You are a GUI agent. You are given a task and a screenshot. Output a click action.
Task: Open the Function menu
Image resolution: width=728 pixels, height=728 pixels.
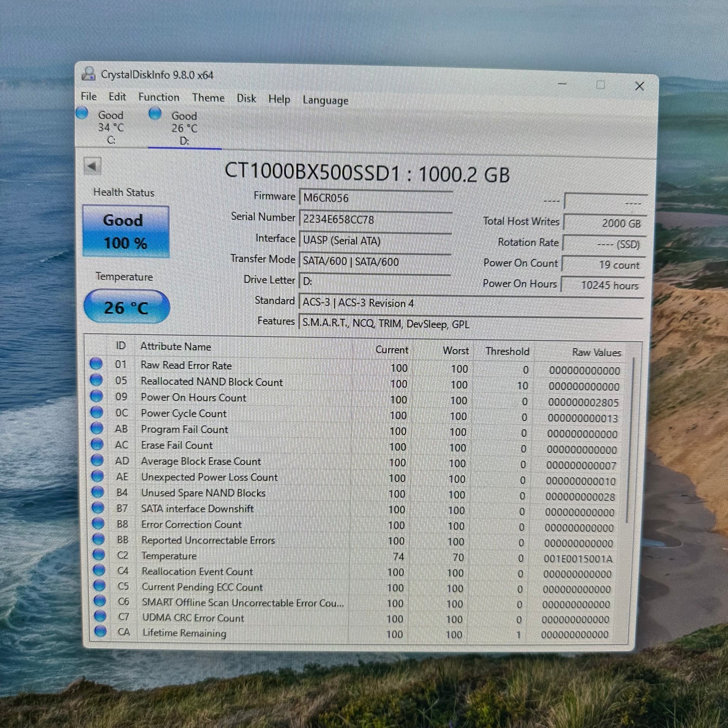click(x=159, y=97)
